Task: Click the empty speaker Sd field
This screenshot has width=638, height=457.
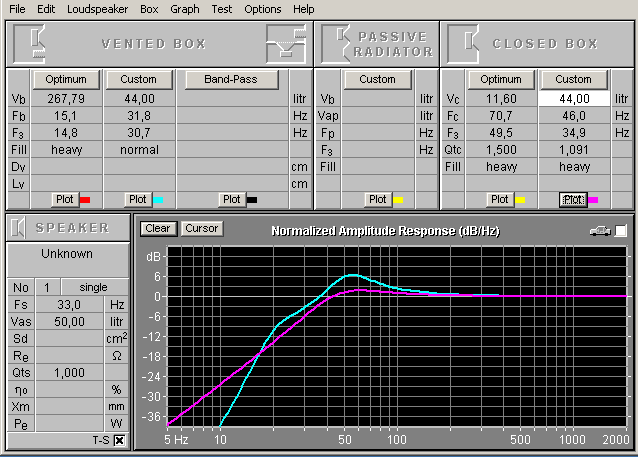Action: 69,339
